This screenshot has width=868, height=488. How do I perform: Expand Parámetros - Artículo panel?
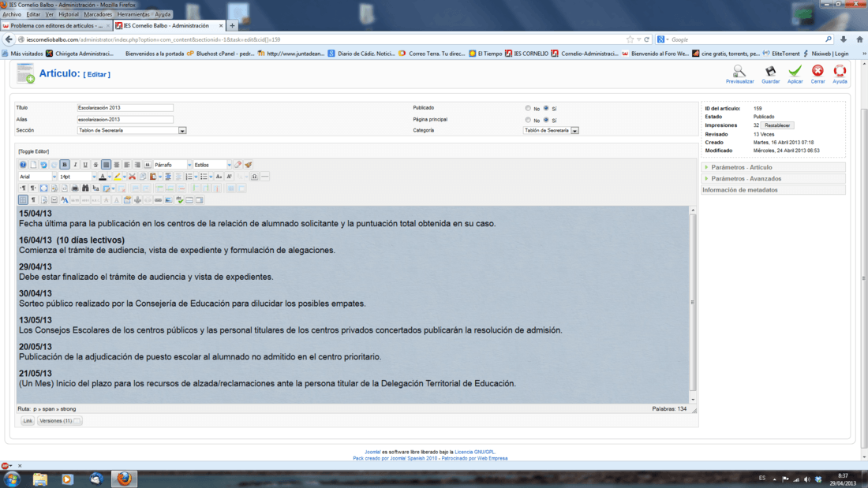coord(773,167)
